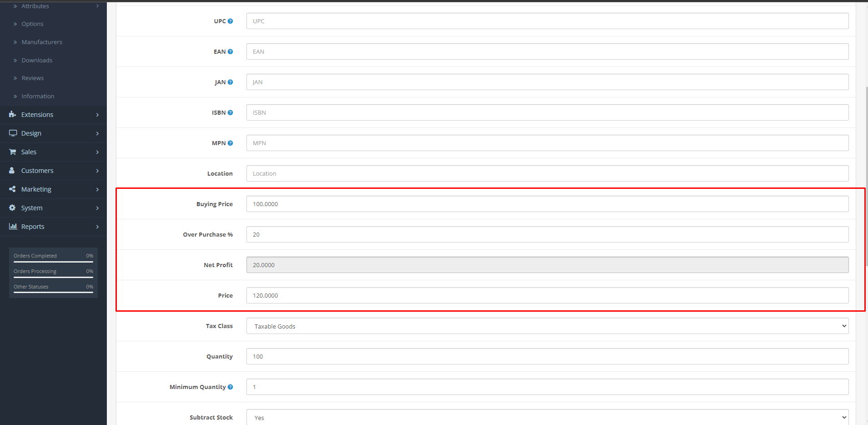Click the Minimum Quantity help icon
Screen dimensions: 868x425
231,386
